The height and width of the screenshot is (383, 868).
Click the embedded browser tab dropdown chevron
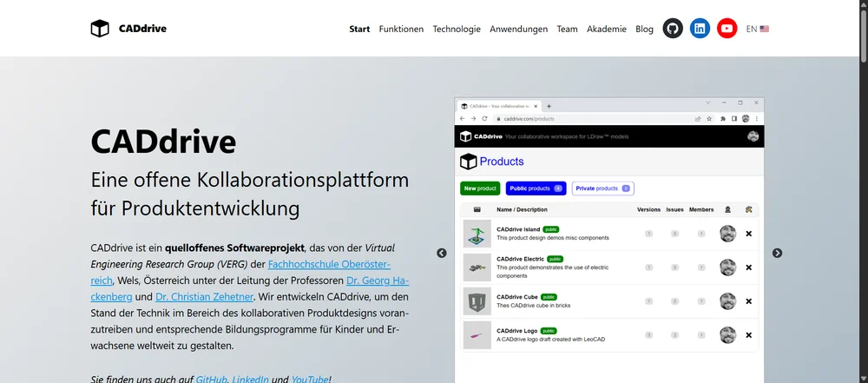pyautogui.click(x=707, y=102)
